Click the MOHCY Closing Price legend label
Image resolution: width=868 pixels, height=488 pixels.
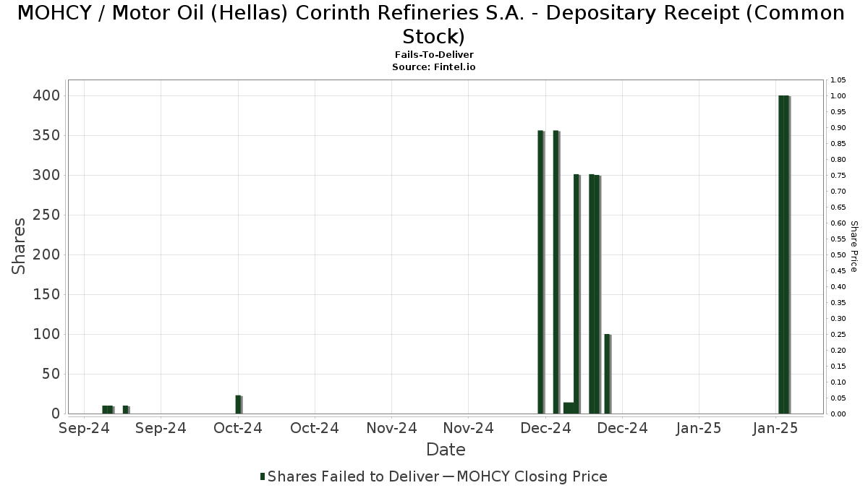tap(532, 476)
